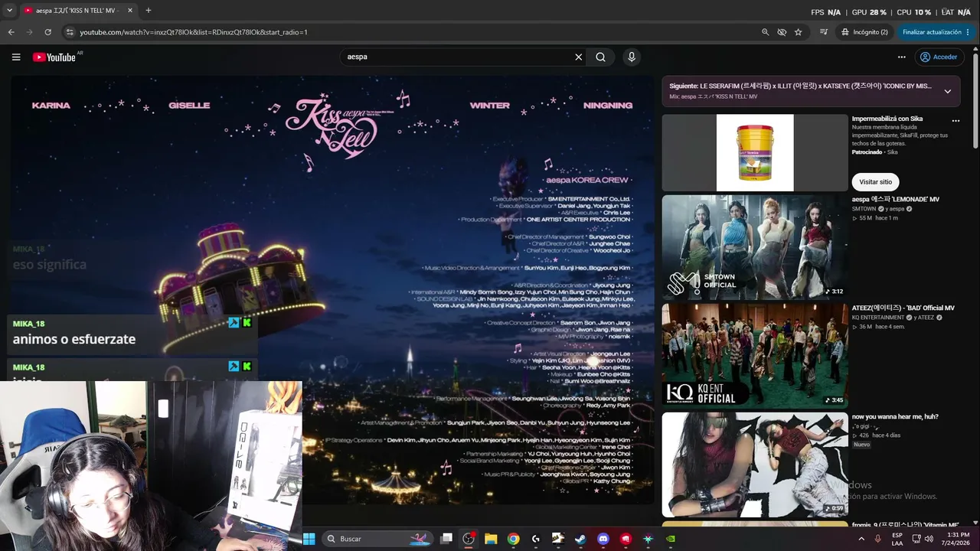Open the YouTube guide hamburger menu

16,57
